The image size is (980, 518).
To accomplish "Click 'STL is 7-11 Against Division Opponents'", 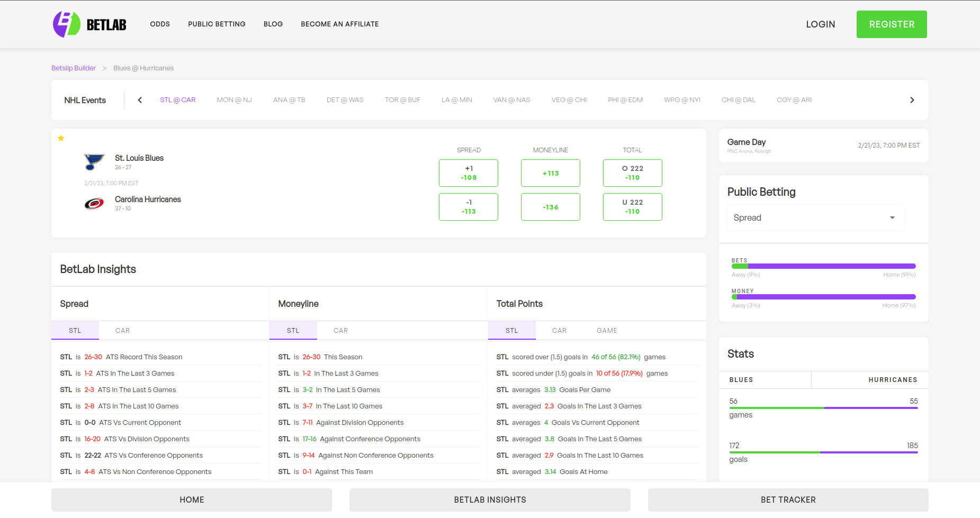I will [379, 423].
